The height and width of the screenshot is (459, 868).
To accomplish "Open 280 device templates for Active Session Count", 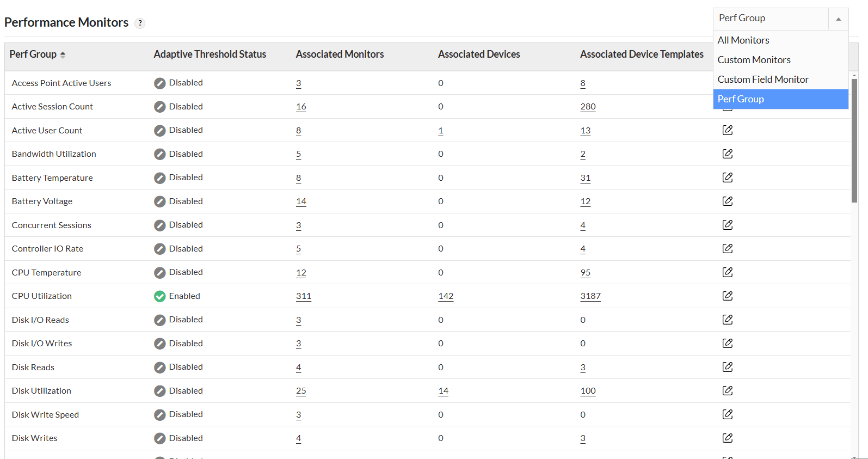I will point(588,107).
